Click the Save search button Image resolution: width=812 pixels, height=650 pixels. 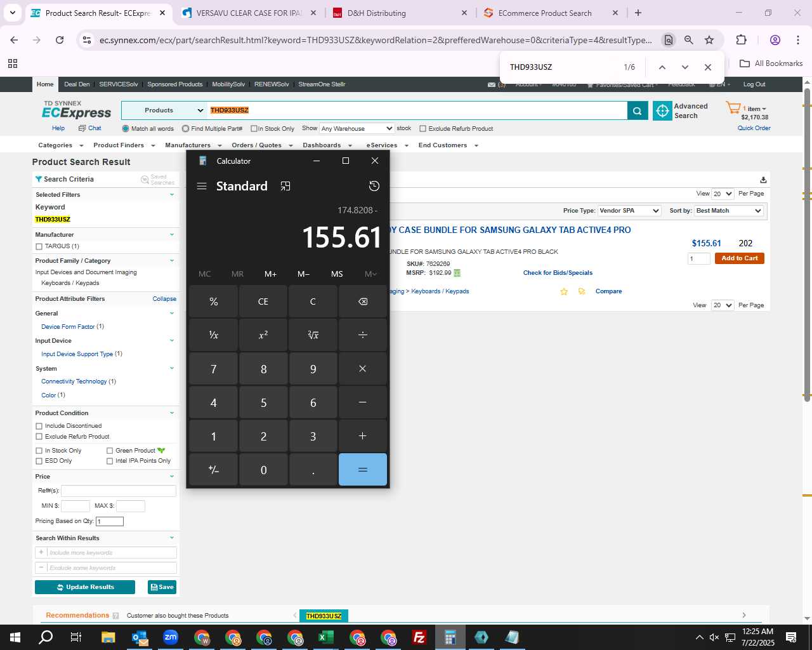[162, 587]
